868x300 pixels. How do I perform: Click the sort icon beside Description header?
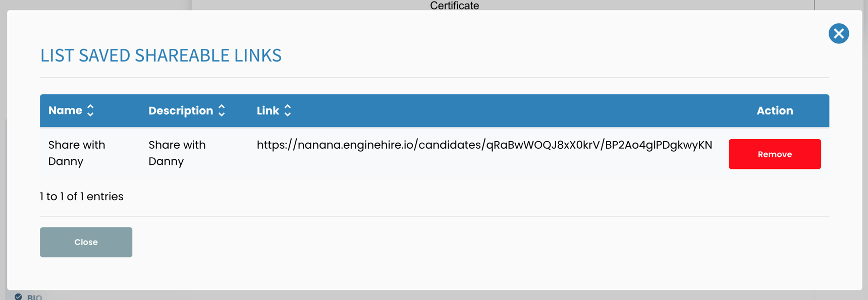pyautogui.click(x=222, y=110)
